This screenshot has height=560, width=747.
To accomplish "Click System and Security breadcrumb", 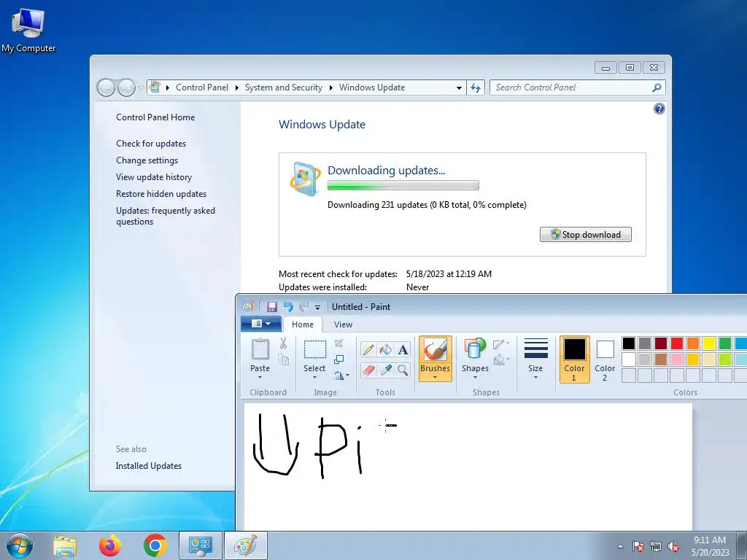I will (x=284, y=87).
